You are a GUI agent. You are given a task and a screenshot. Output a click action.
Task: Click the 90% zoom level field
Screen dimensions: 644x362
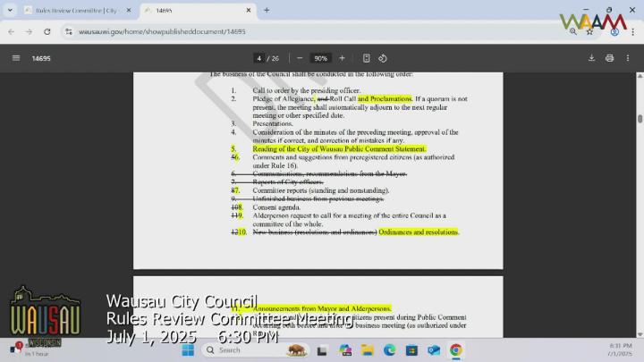pos(320,58)
